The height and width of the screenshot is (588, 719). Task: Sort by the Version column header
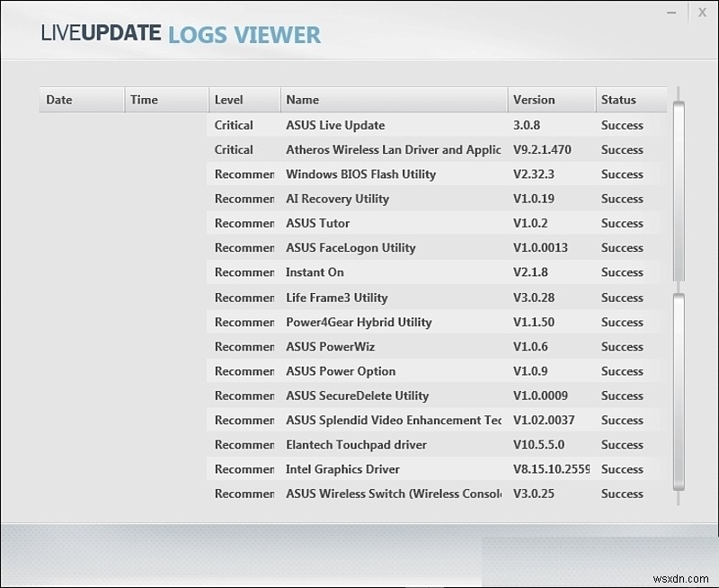click(552, 100)
